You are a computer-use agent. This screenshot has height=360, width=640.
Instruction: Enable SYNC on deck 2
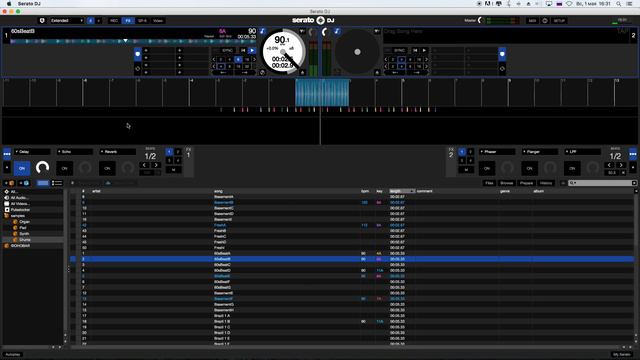point(399,50)
